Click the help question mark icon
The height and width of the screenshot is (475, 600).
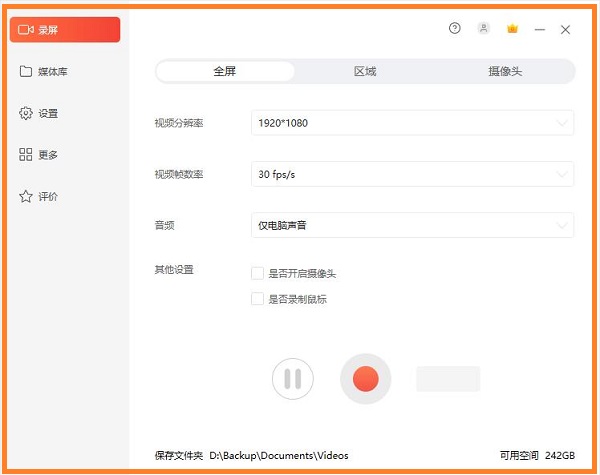tap(455, 29)
